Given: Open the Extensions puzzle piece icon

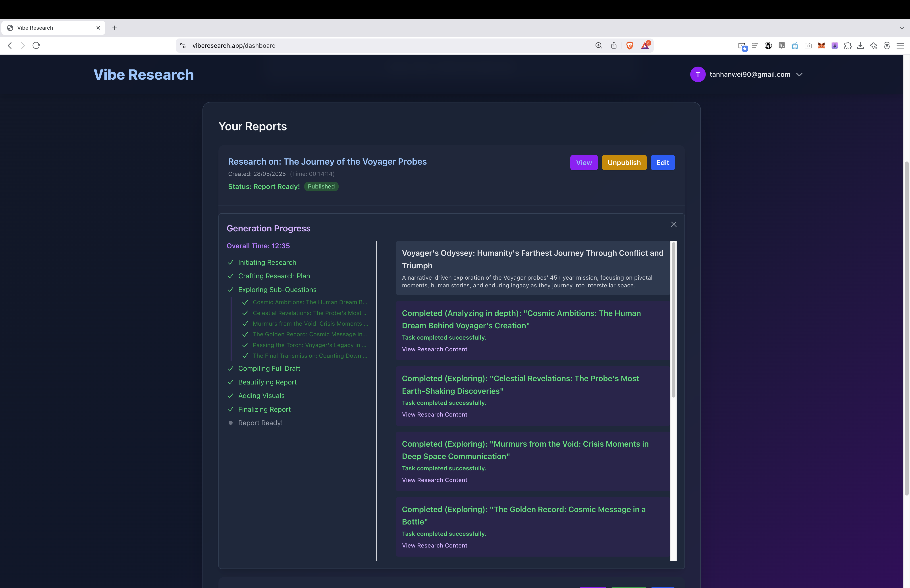Looking at the screenshot, I should [847, 45].
